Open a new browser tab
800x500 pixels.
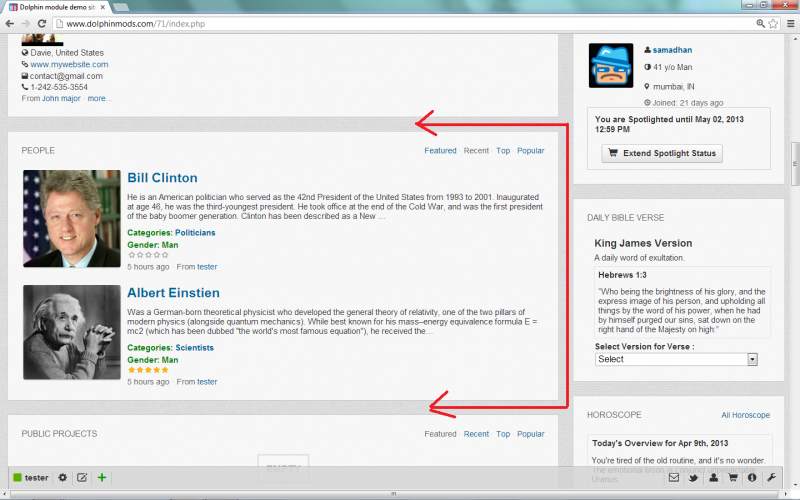(x=121, y=7)
